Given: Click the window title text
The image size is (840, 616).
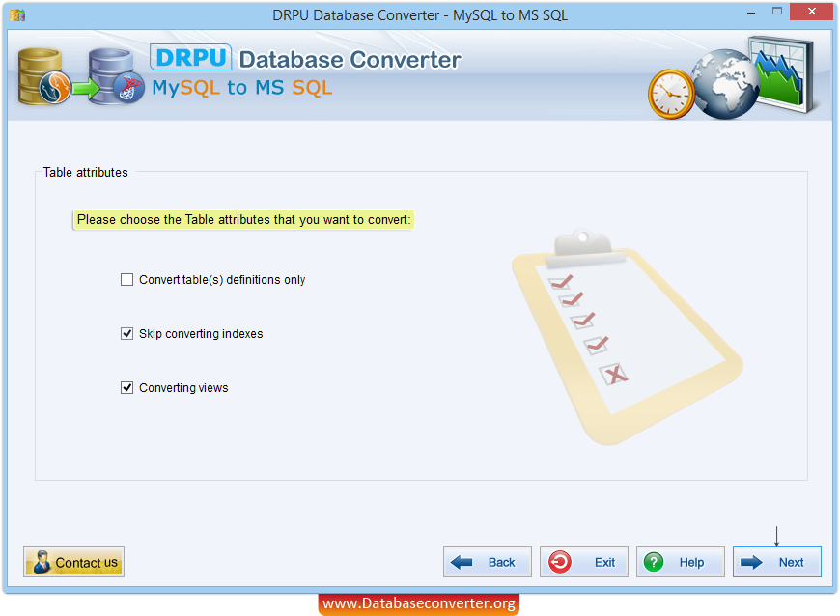Looking at the screenshot, I should click(419, 15).
